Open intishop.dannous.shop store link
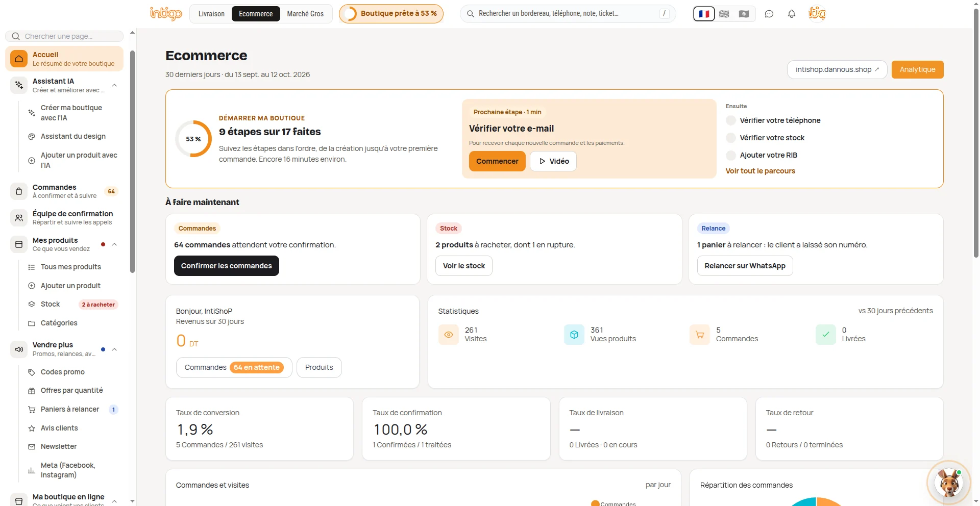Screen dimensions: 980x506 click(x=837, y=69)
